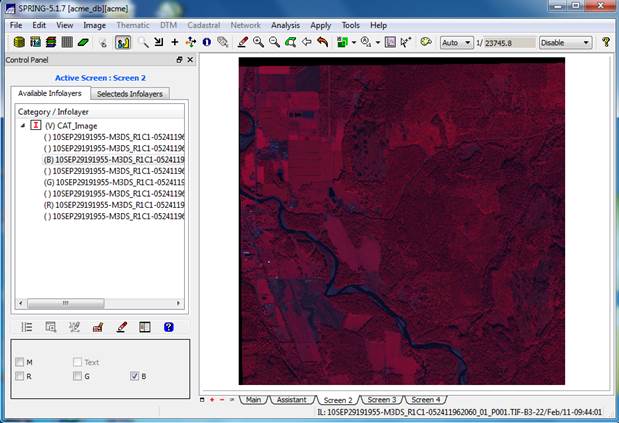This screenshot has height=423, width=619.
Task: Click the green coupled screens icon
Action: click(342, 42)
